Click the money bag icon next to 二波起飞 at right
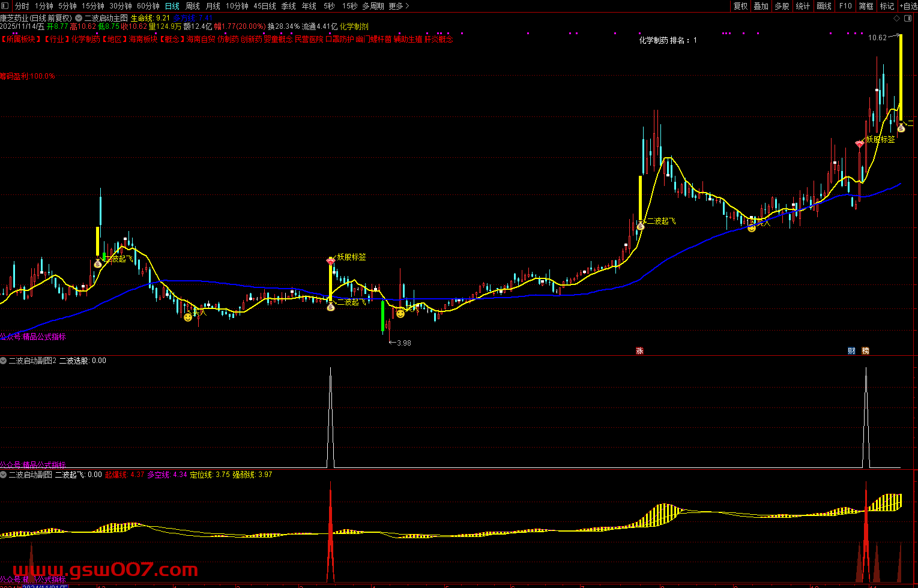 click(641, 226)
